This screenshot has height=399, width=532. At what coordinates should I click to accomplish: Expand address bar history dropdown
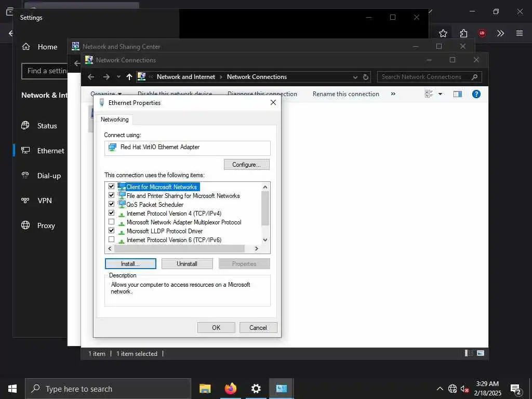(355, 77)
